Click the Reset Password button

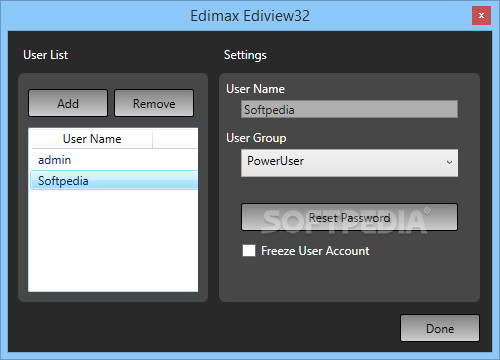click(349, 217)
